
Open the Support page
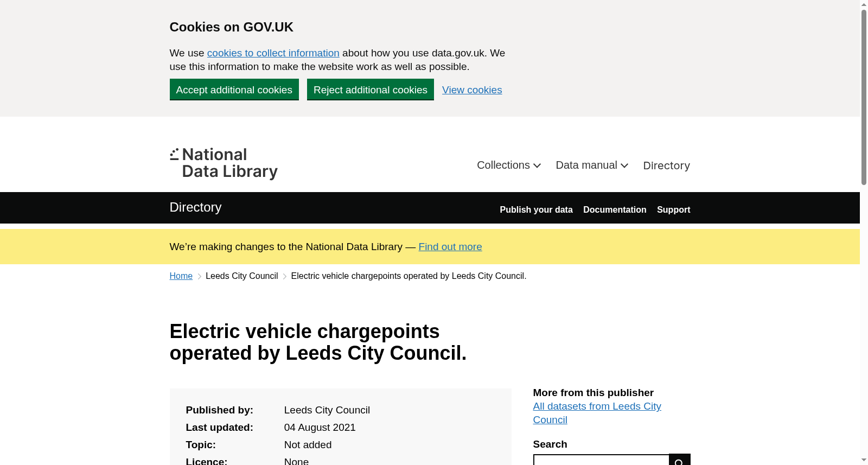click(673, 209)
